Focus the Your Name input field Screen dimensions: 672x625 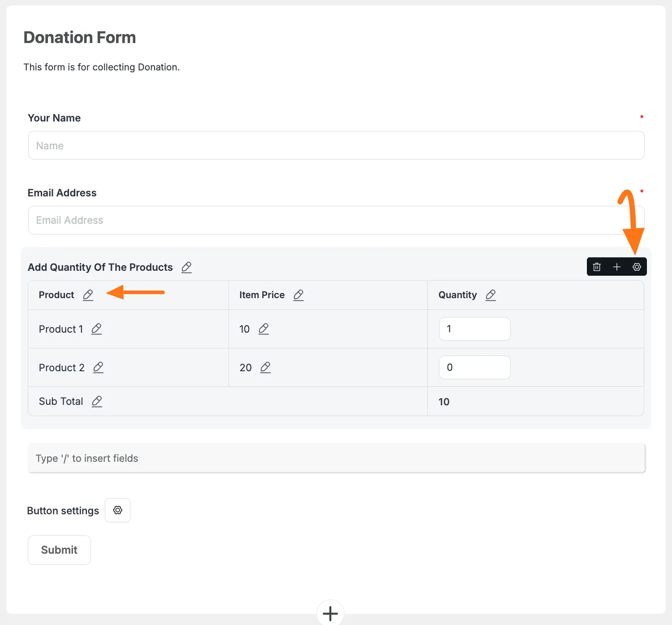336,145
